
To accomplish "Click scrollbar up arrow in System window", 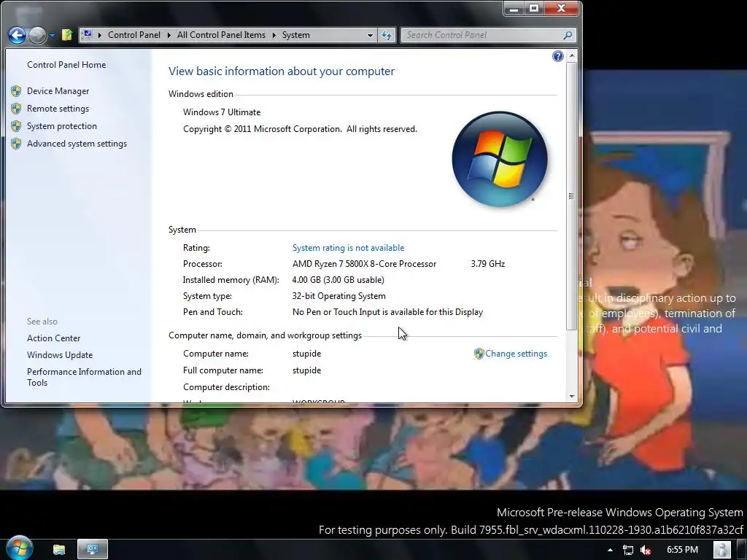I will [572, 55].
